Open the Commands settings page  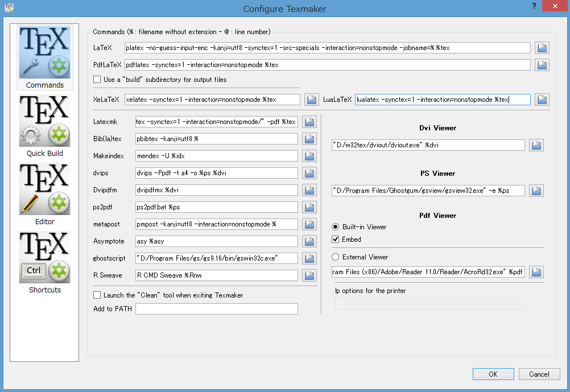click(x=45, y=57)
